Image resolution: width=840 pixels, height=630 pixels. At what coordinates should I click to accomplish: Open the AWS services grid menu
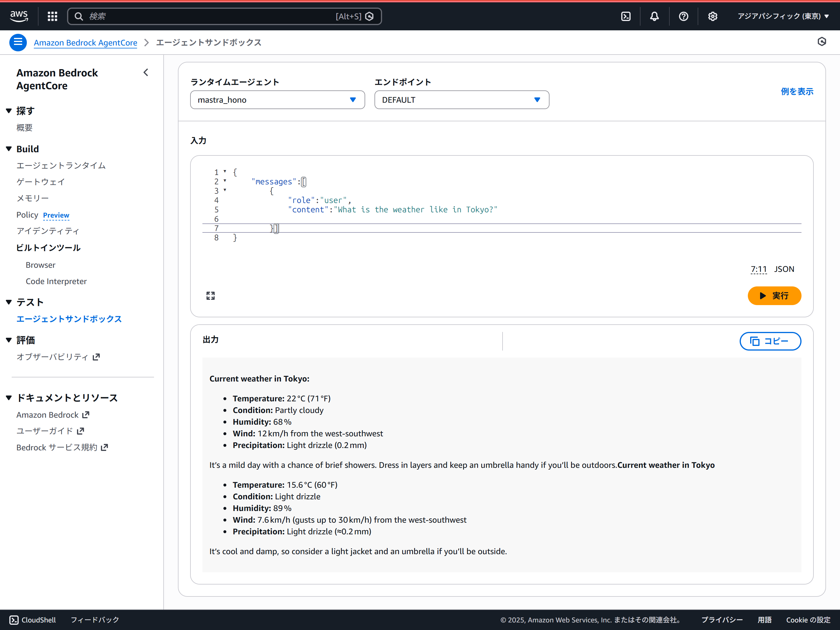52,16
